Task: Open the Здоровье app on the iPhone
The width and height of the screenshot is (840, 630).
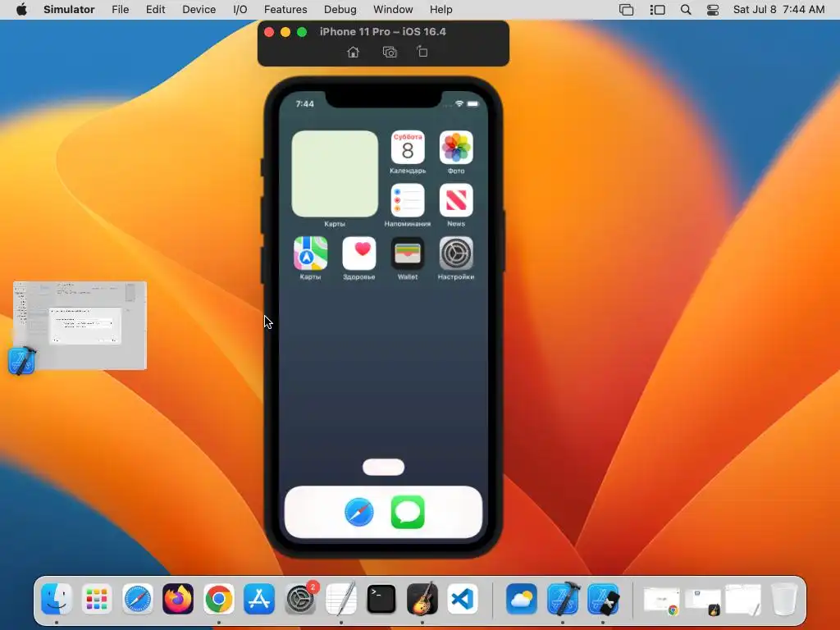Action: [x=359, y=253]
